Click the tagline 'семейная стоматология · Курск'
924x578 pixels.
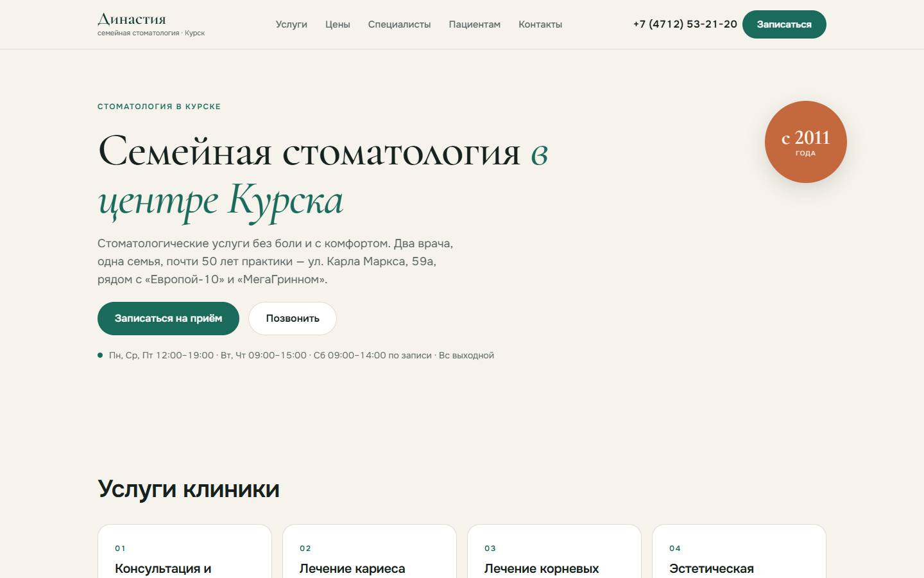click(x=151, y=33)
